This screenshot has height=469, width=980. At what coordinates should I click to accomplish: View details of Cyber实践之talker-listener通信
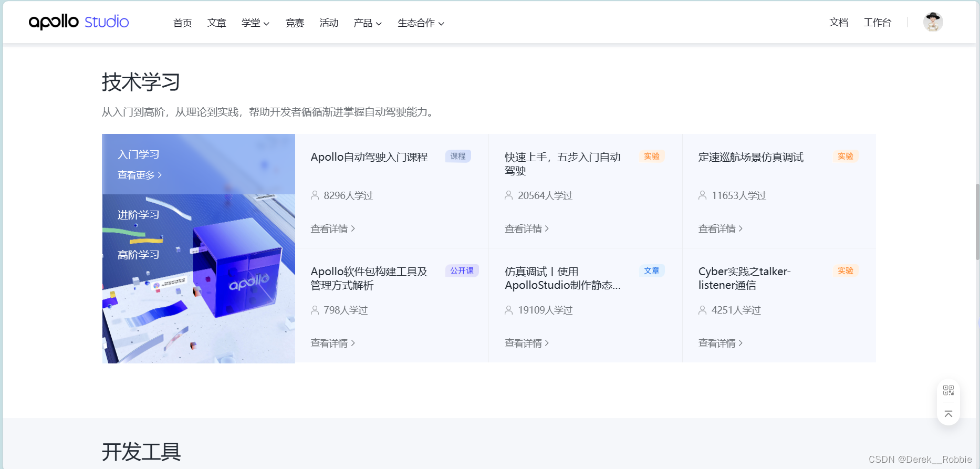[x=721, y=343]
